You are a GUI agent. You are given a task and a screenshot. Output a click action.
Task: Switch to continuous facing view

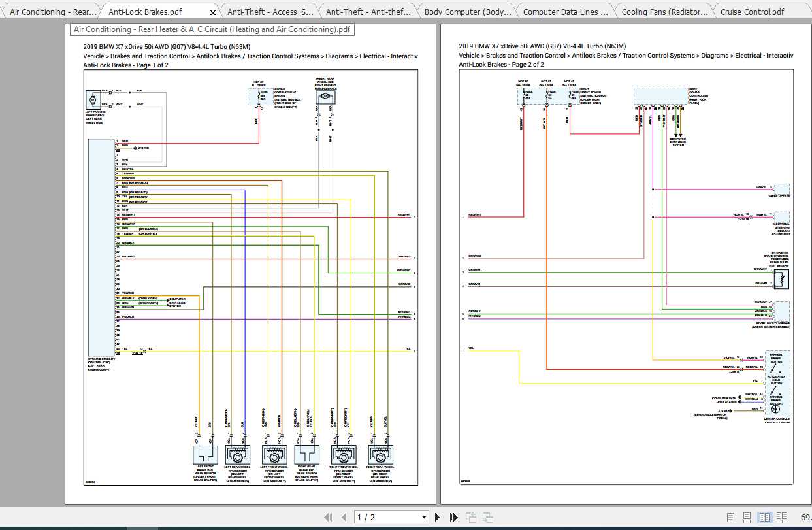781,517
